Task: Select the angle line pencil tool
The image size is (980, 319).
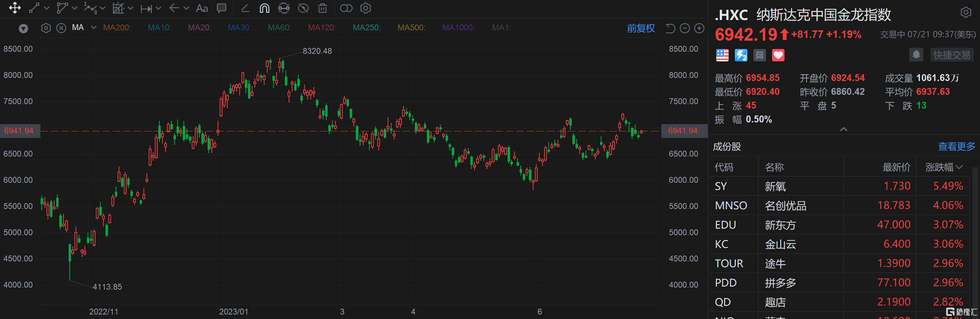Action: (245, 8)
